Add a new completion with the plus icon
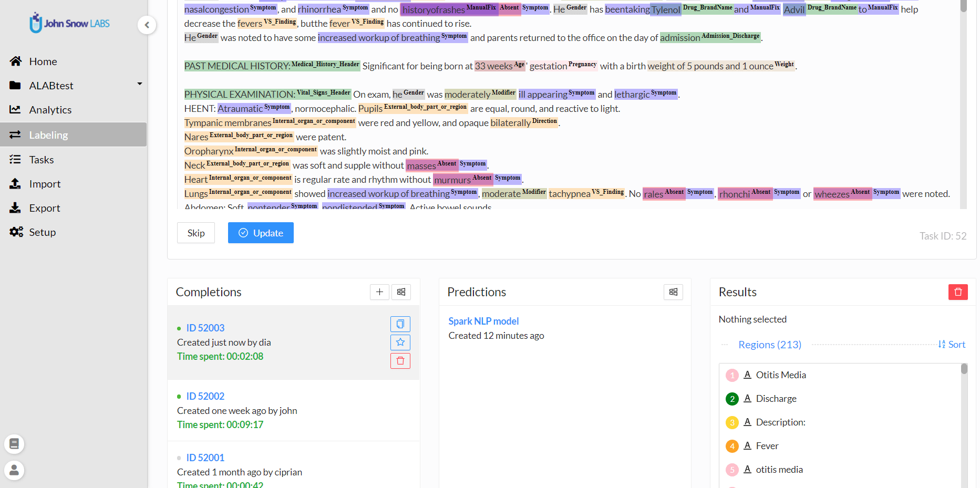The width and height of the screenshot is (980, 488). pyautogui.click(x=379, y=292)
